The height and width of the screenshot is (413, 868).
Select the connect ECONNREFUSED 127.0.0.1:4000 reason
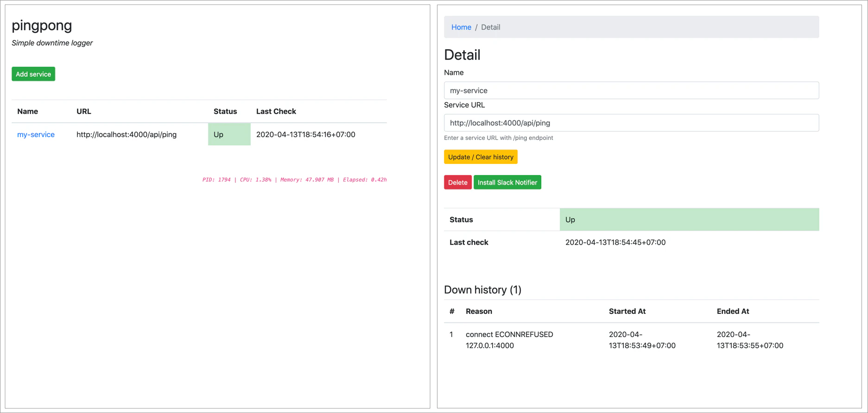(509, 340)
